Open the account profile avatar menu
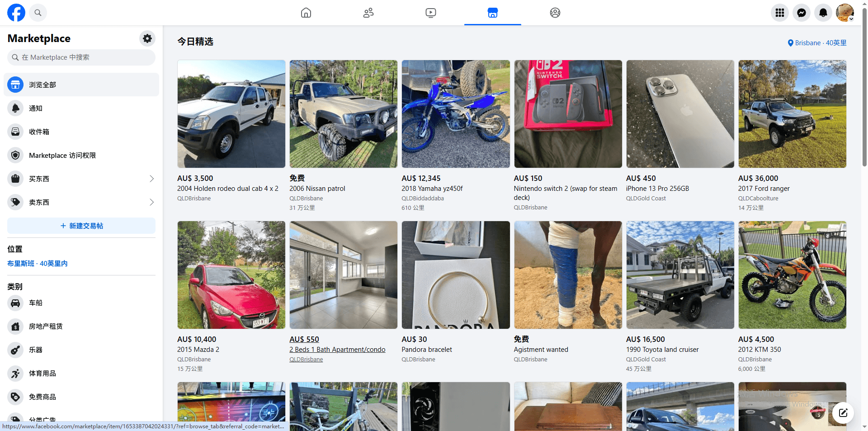The width and height of the screenshot is (868, 431). click(845, 13)
